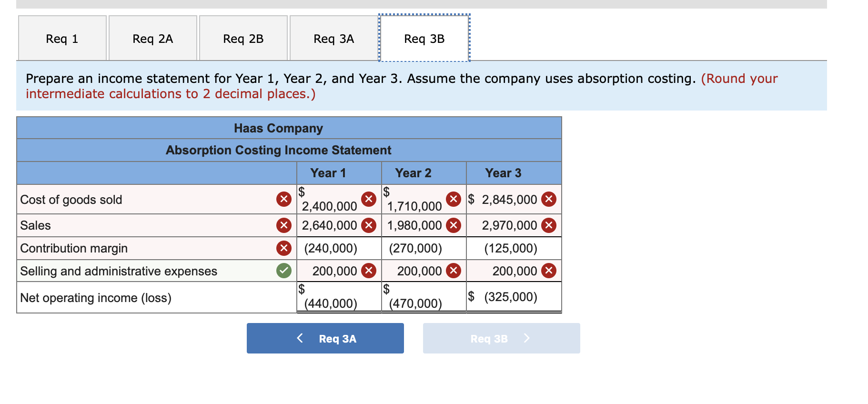
Task: Click the Year 2 cost of goods sold value 1,710,000
Action: tap(414, 206)
